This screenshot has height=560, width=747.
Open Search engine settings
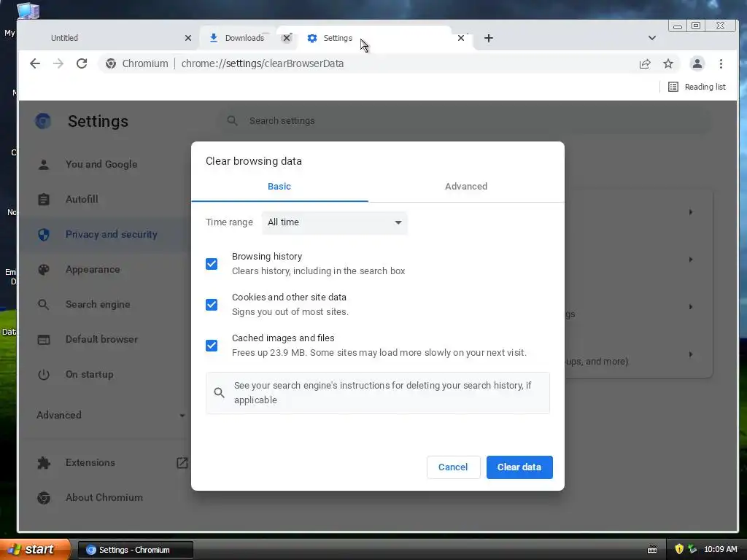click(98, 304)
